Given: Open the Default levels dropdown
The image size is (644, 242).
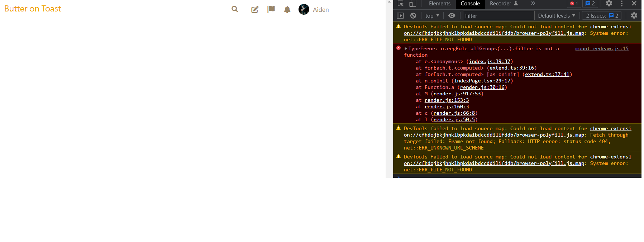Looking at the screenshot, I should click(557, 16).
